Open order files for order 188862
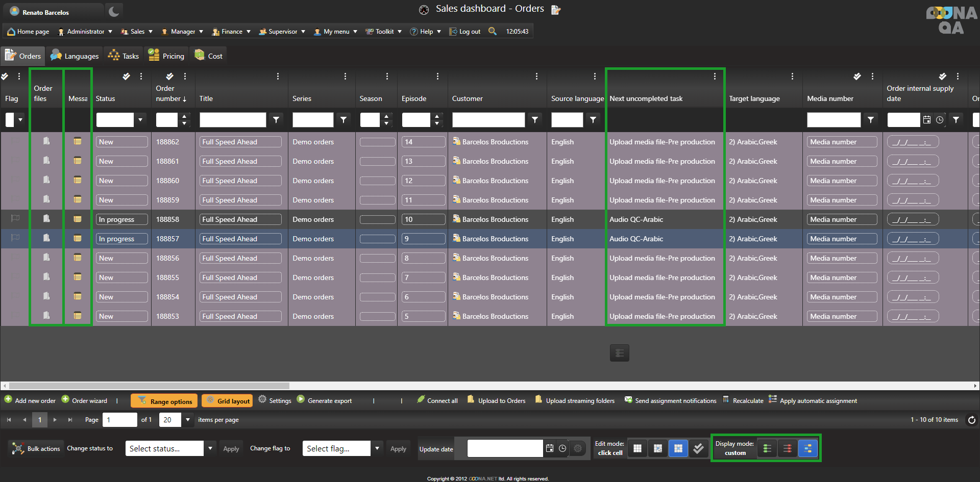980x482 pixels. pos(46,141)
